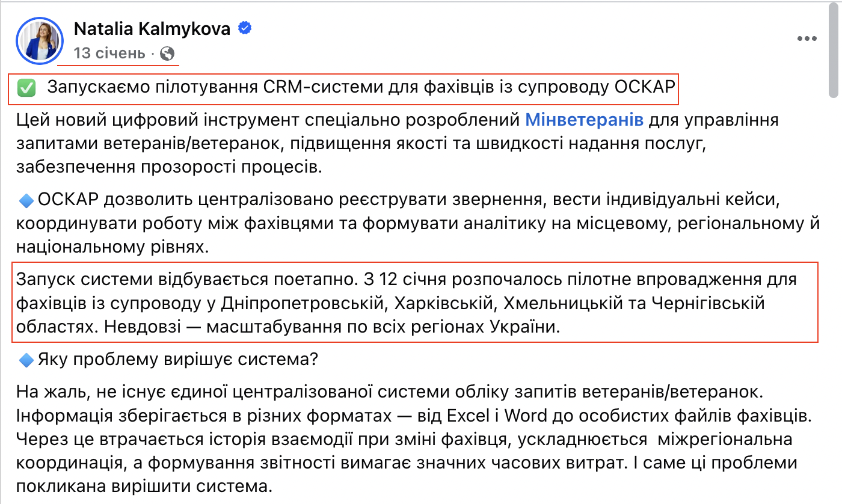842x504 pixels.
Task: Open Natalia Kalmykova's profile picture
Action: pyautogui.click(x=40, y=40)
